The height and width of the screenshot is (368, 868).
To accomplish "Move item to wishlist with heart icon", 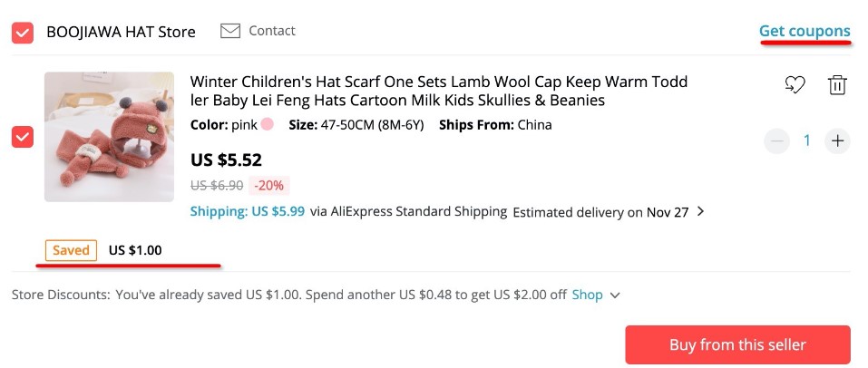I will point(795,85).
